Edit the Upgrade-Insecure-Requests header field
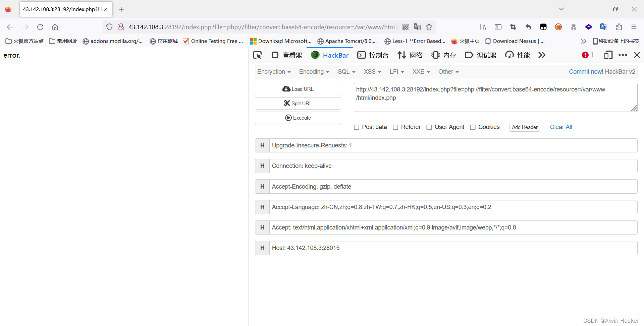Image resolution: width=644 pixels, height=326 pixels. pyautogui.click(x=453, y=145)
